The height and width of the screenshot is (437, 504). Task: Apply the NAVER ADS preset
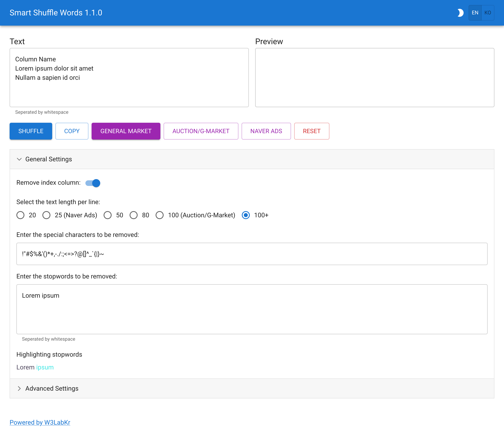tap(266, 131)
